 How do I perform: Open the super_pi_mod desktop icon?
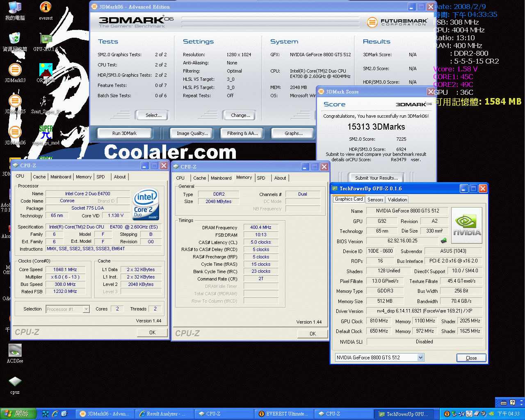(x=46, y=132)
